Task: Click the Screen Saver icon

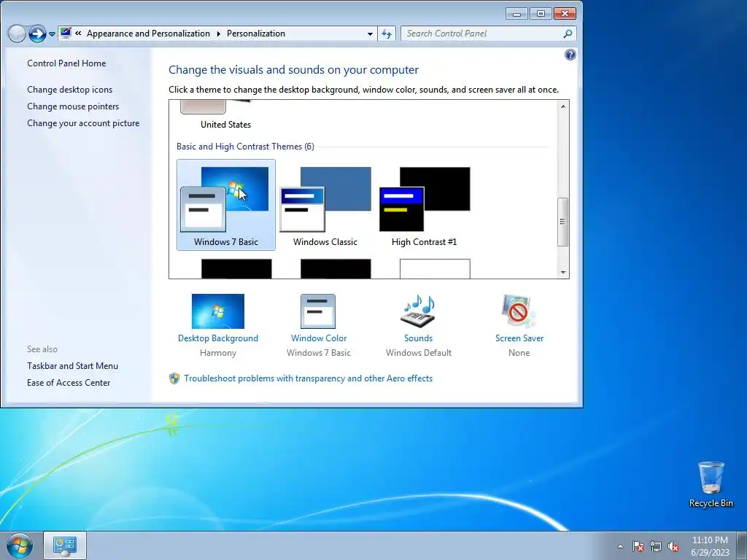Action: click(519, 311)
